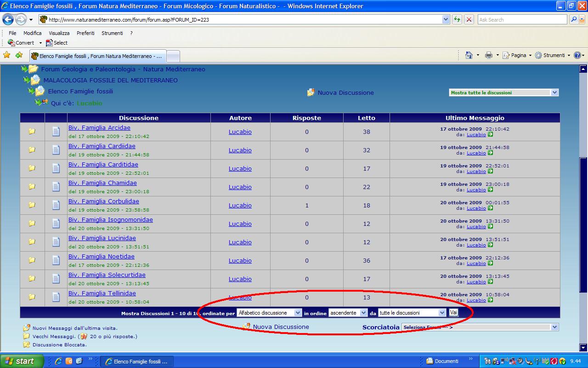This screenshot has width=588, height=368.
Task: Open 'Biv. Famiglia Tellinidae' discussion
Action: (102, 293)
